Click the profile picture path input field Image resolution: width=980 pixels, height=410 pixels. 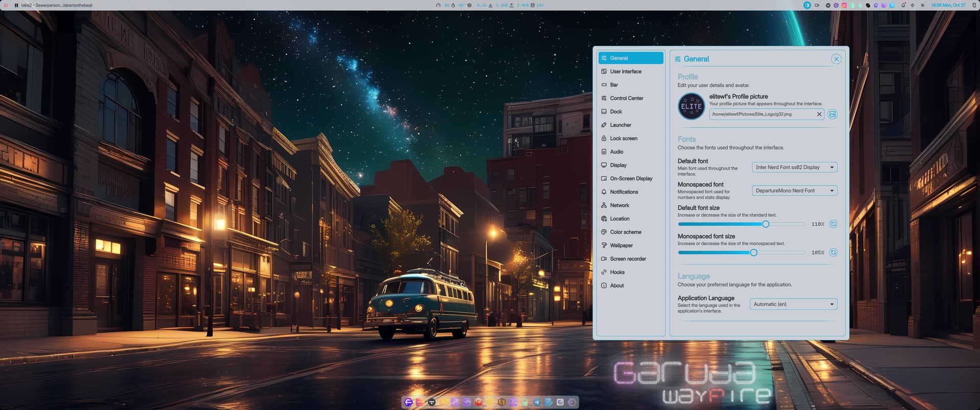(762, 114)
